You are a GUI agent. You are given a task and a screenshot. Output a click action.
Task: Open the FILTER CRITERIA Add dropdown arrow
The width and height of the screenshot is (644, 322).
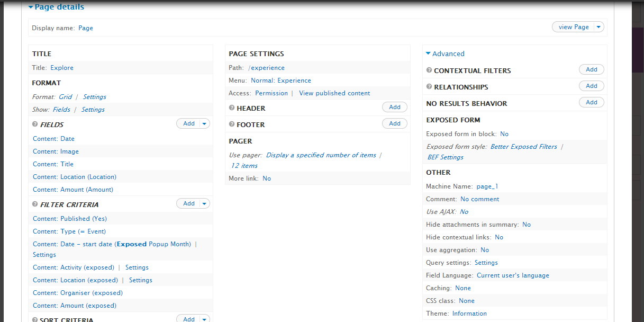coord(204,203)
